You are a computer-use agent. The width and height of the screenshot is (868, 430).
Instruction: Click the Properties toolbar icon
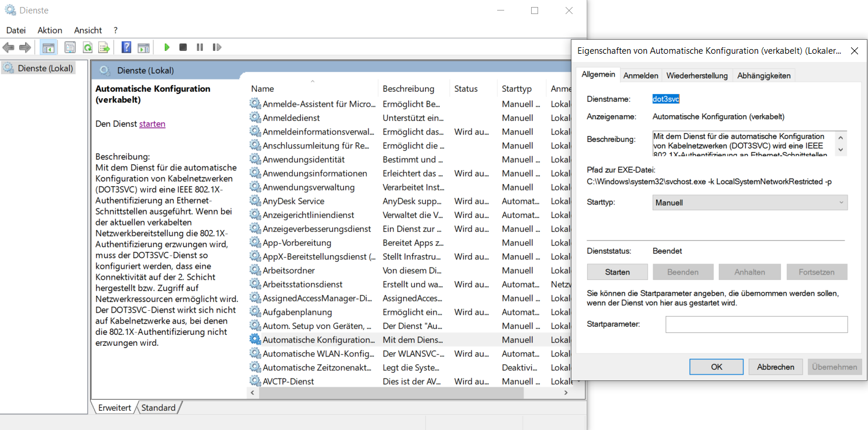70,47
